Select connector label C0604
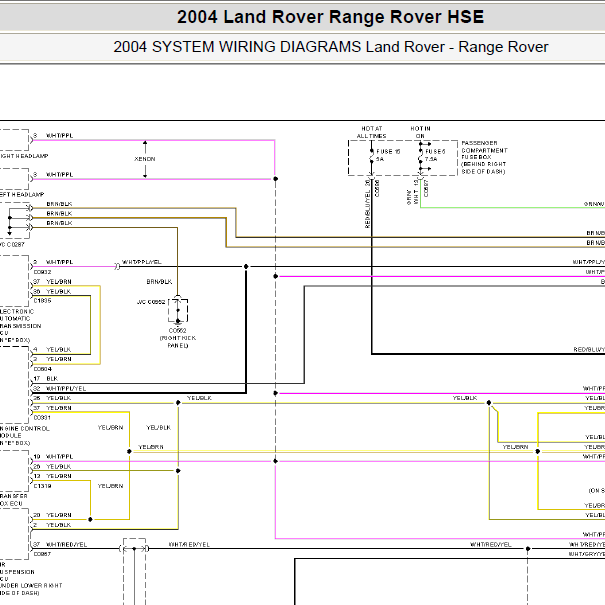 pos(43,369)
